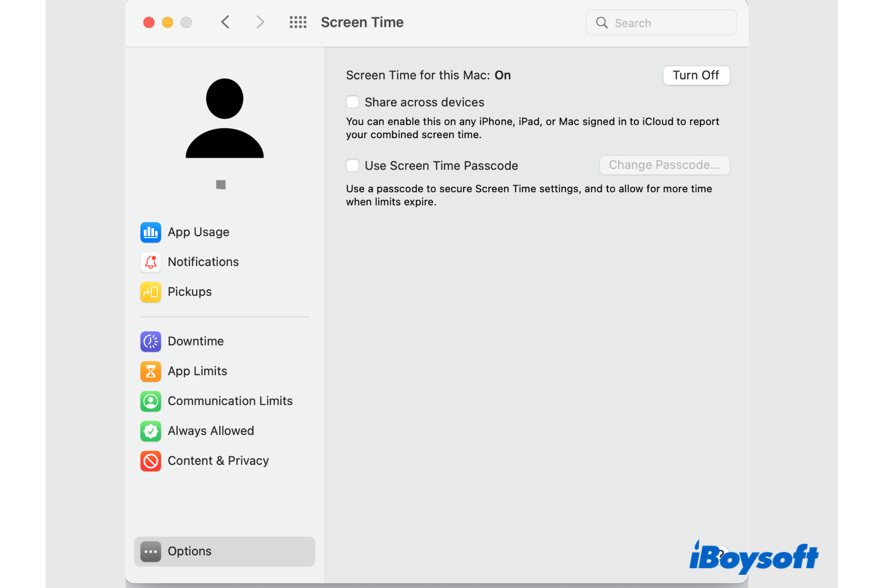Check the Share across devices box
Screen dimensions: 882x588
352,102
